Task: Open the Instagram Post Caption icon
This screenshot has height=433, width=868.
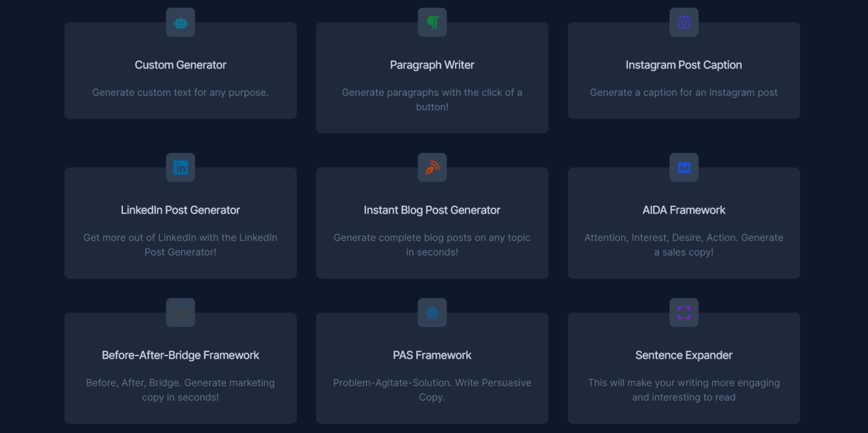Action: click(x=684, y=22)
